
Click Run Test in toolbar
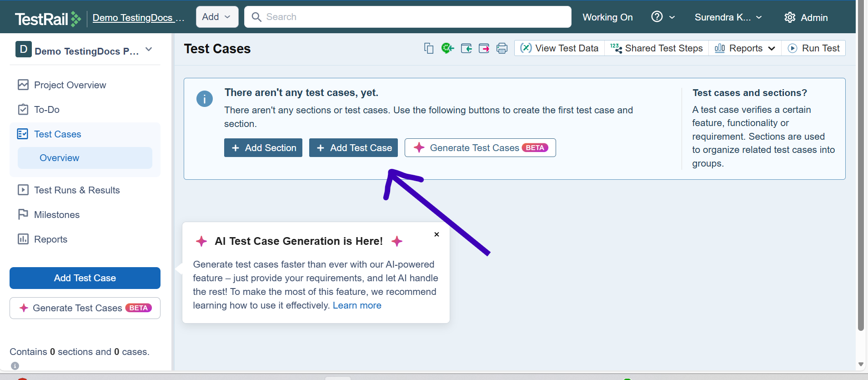813,48
